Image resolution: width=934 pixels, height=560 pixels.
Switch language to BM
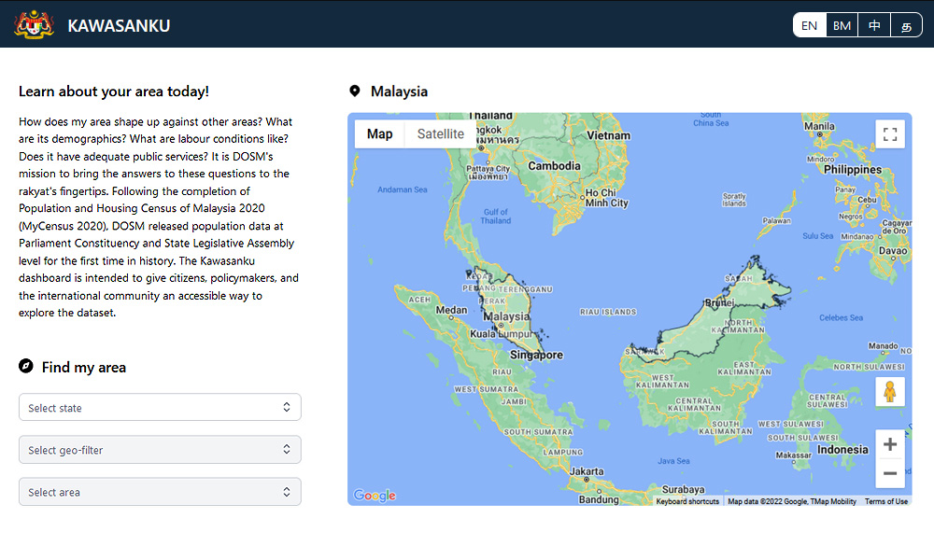pyautogui.click(x=842, y=25)
